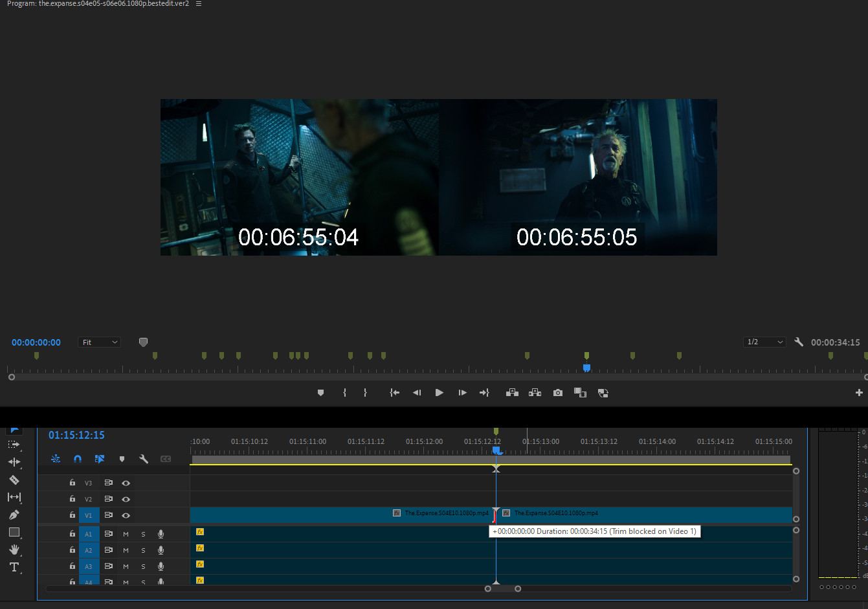The width and height of the screenshot is (868, 609).
Task: Select second The.Expanse.S04E10 clip on V1
Action: click(647, 515)
